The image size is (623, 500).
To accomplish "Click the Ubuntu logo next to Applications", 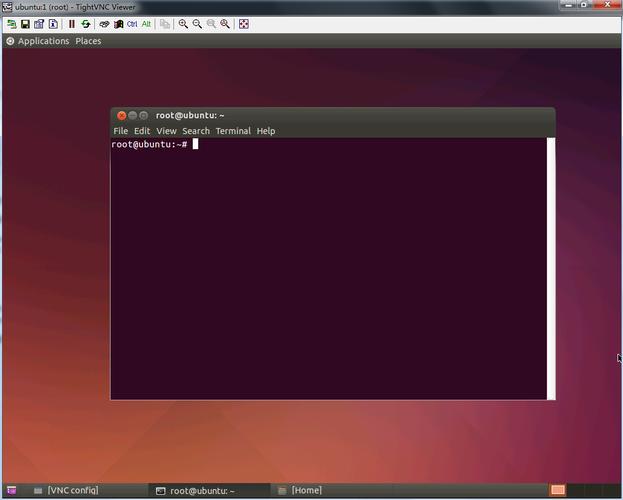I will tap(10, 41).
